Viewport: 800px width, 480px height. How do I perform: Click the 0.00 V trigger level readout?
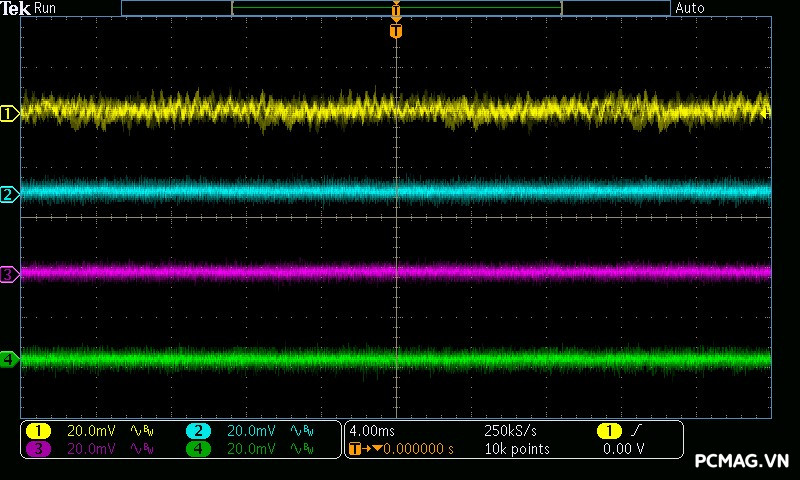(x=624, y=449)
